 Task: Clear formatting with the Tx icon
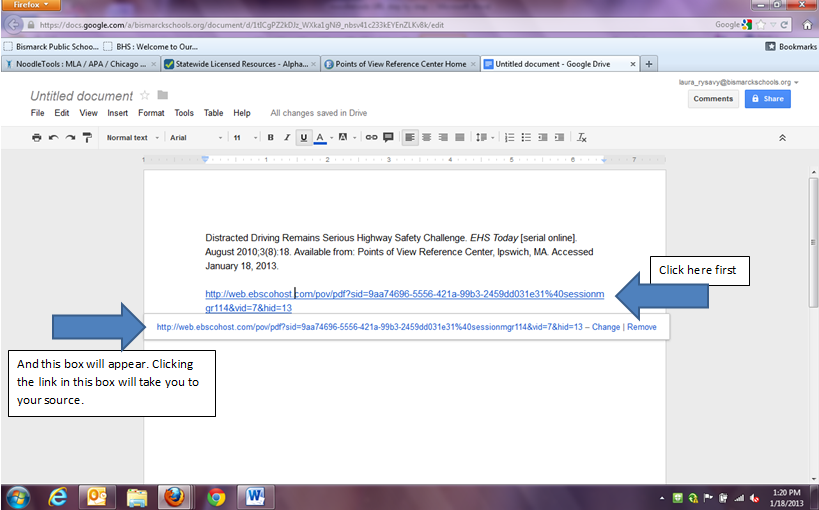(x=581, y=137)
